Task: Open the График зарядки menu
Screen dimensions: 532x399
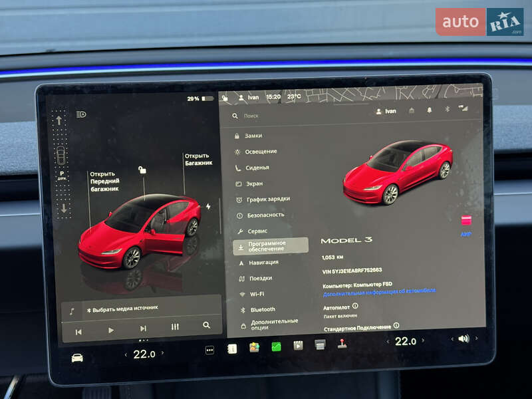Action: click(x=263, y=199)
